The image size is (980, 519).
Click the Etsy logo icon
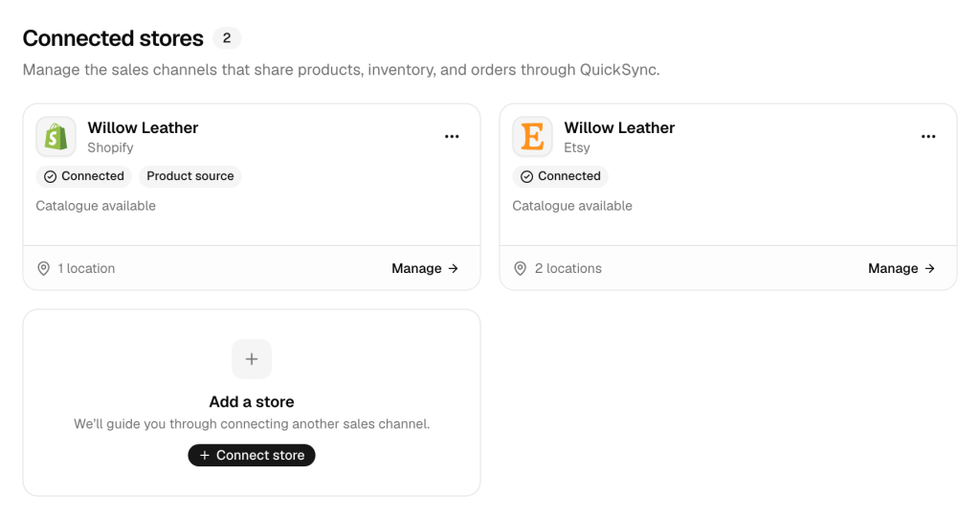tap(532, 136)
